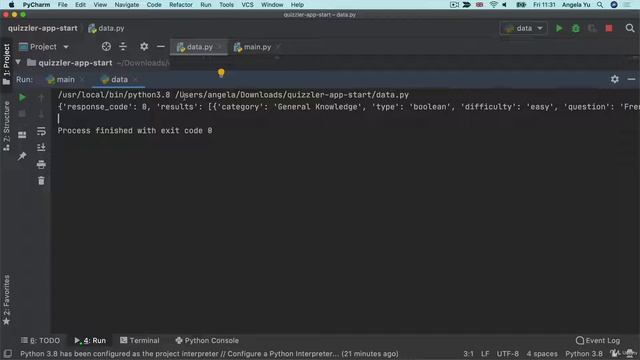Run the data configuration with green play
Image resolution: width=640 pixels, height=360 pixels.
coord(559,28)
